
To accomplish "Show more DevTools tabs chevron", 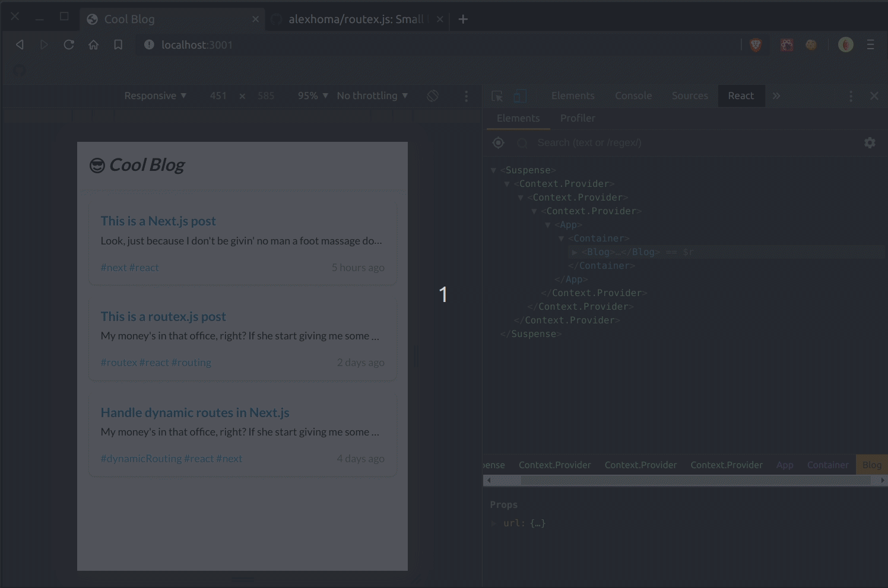I will [x=776, y=96].
